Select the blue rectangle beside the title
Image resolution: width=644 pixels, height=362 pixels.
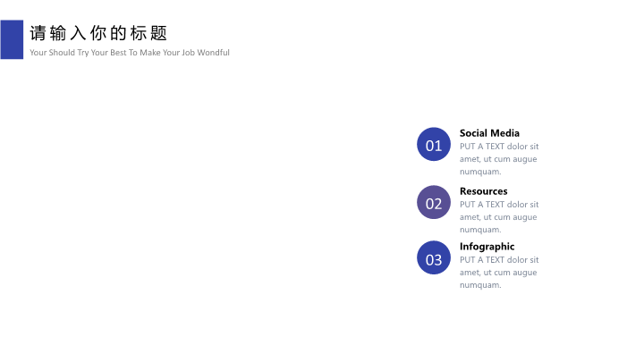click(x=12, y=39)
